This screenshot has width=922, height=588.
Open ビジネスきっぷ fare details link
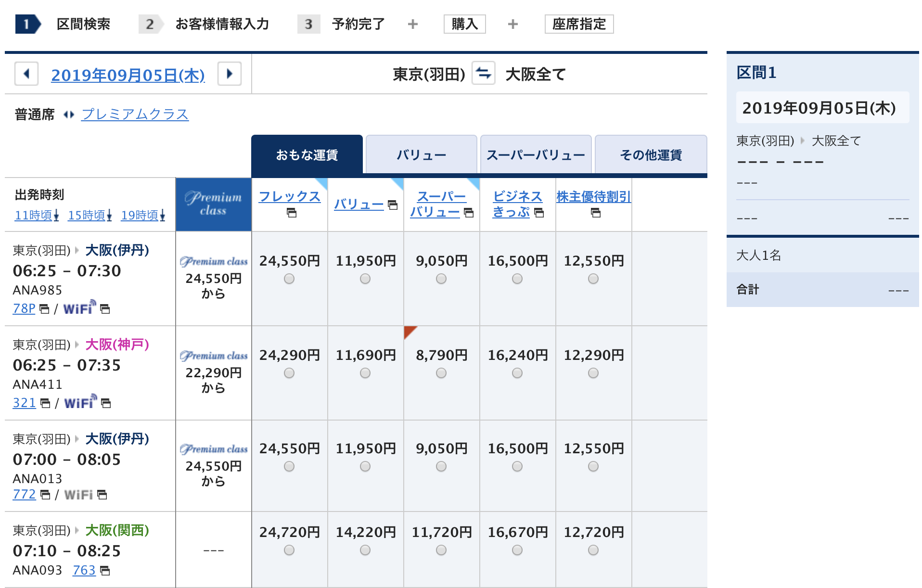click(x=517, y=204)
